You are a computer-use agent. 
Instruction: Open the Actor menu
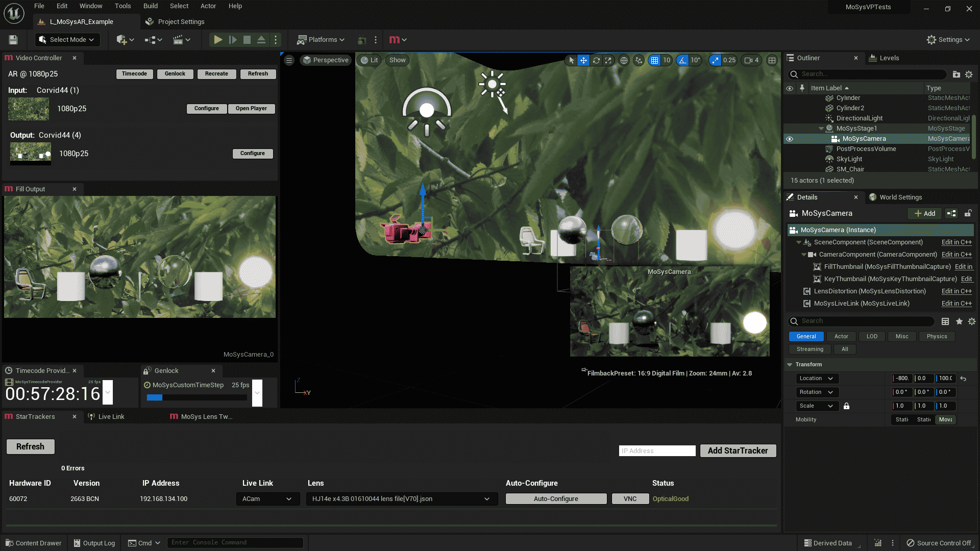click(208, 6)
